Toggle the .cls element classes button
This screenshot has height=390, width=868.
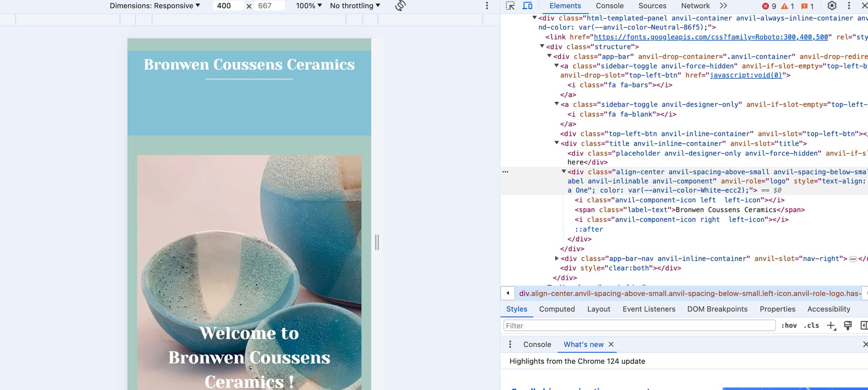[x=811, y=326]
